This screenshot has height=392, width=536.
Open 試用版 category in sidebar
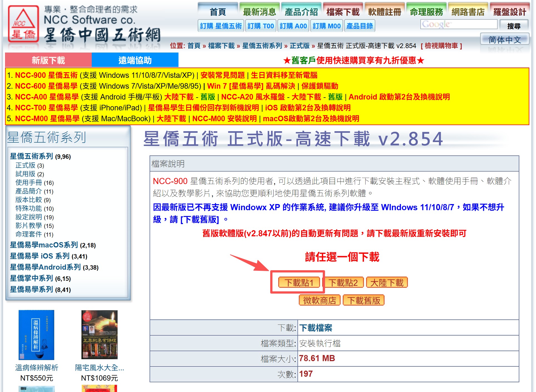[25, 174]
